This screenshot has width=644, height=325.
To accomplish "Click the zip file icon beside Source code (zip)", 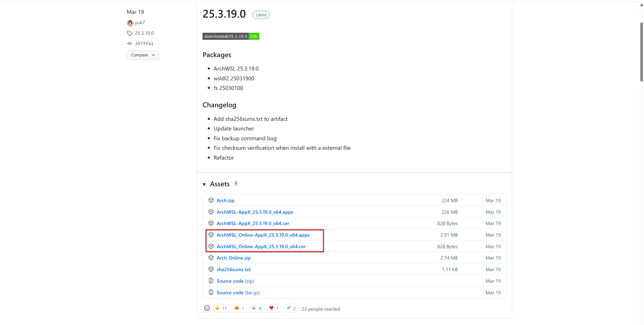I will pos(211,281).
